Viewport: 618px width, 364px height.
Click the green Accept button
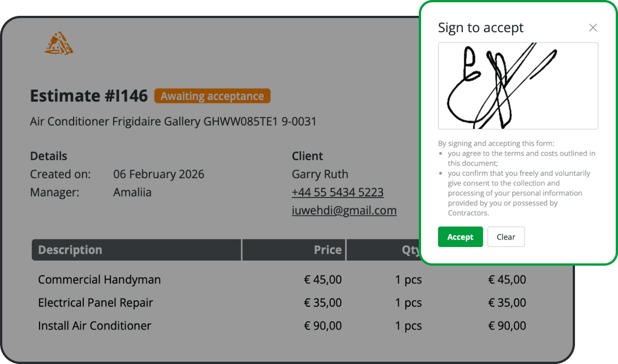[x=460, y=237]
